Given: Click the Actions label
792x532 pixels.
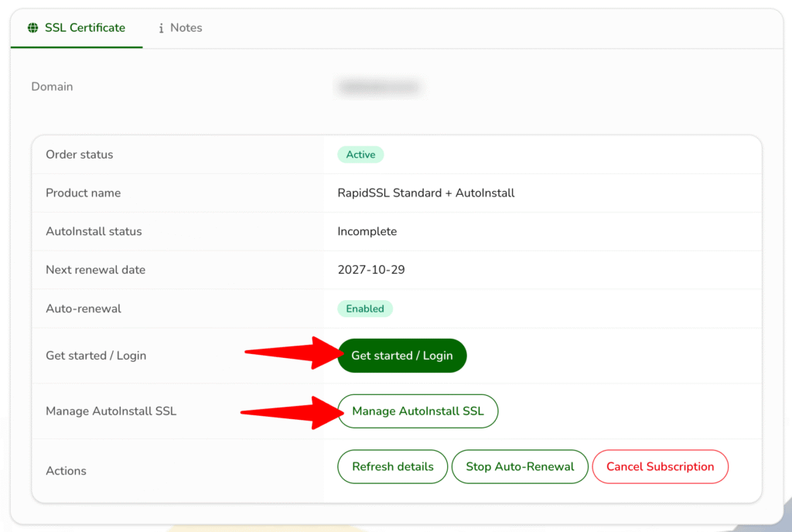Looking at the screenshot, I should point(67,470).
